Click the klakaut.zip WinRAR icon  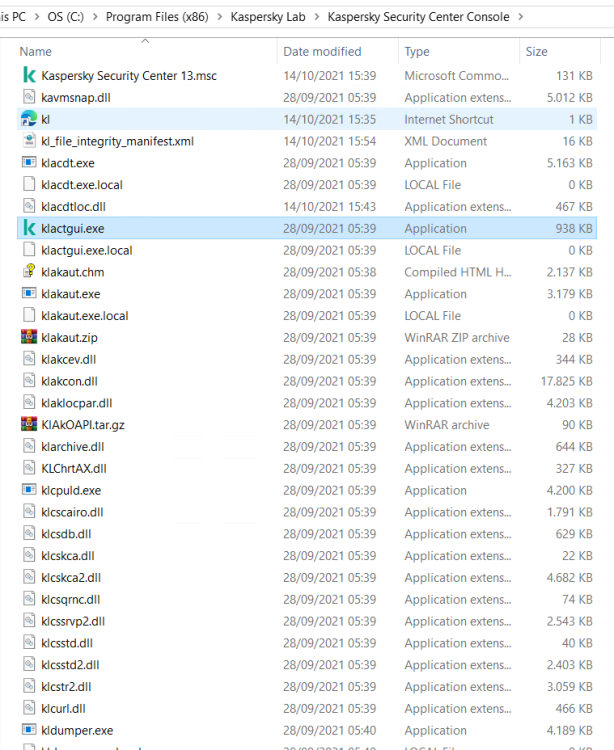point(29,337)
